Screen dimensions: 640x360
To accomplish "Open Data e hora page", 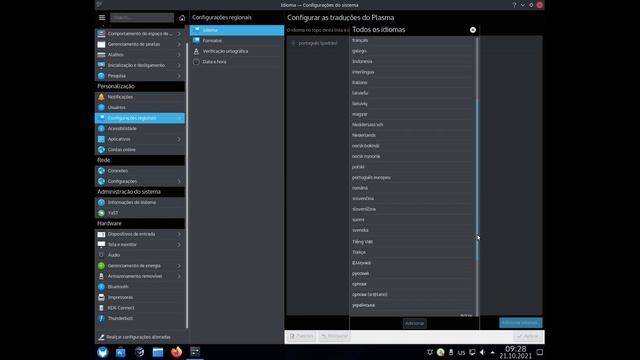I will (x=237, y=62).
